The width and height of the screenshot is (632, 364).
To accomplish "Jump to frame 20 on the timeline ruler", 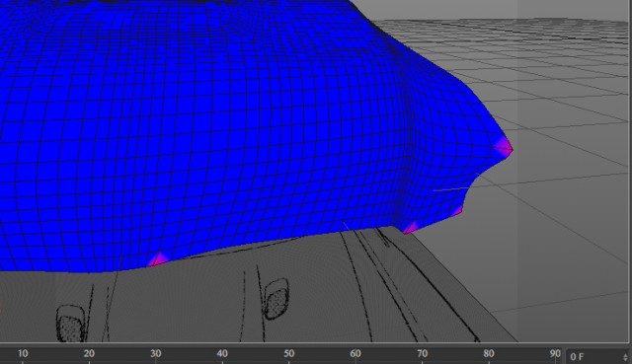I will [x=89, y=354].
